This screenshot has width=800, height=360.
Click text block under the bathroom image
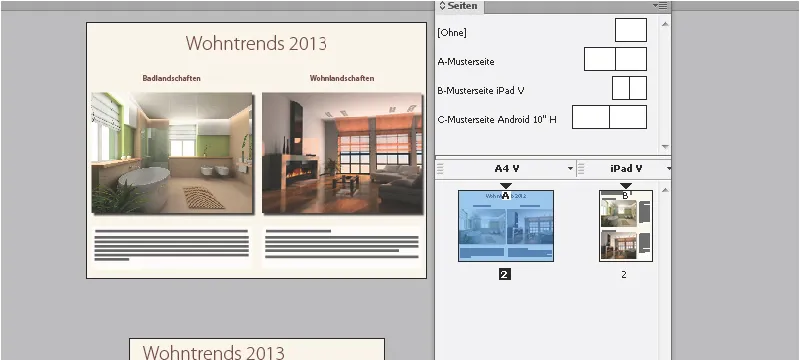point(171,245)
